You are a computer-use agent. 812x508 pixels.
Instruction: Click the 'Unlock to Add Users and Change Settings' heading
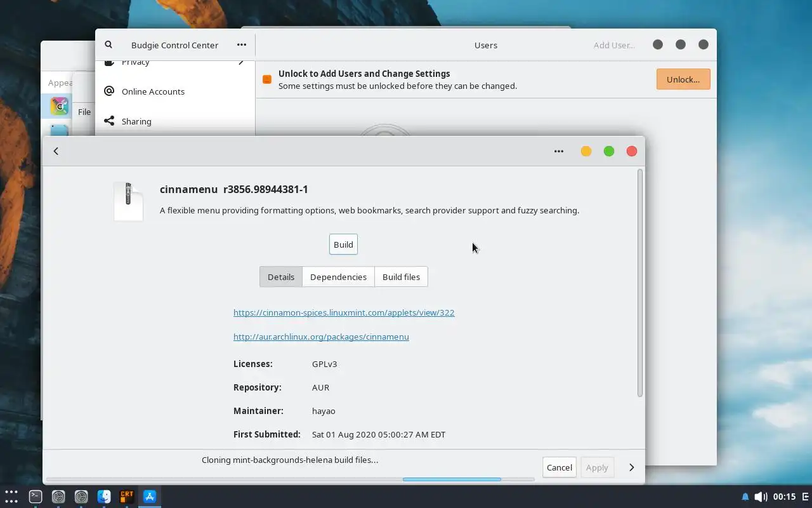pyautogui.click(x=364, y=74)
